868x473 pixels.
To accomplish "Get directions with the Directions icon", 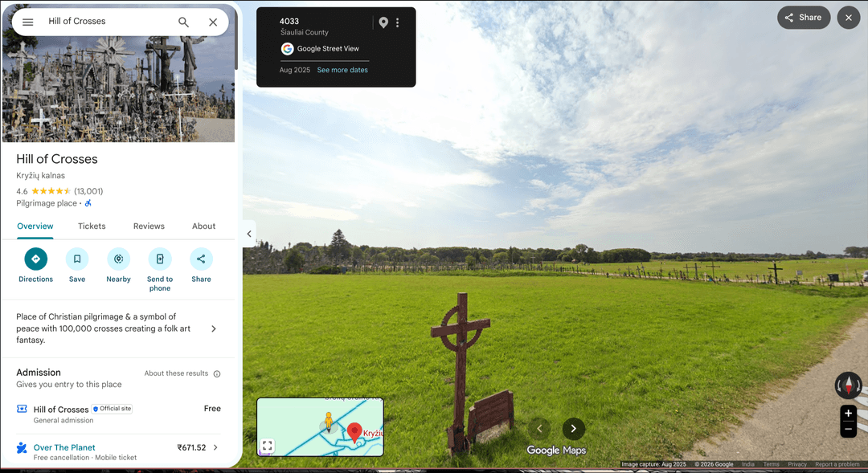I will click(36, 259).
